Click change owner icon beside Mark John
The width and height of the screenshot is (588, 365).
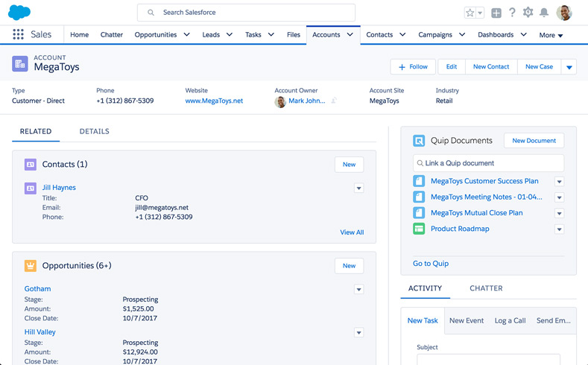(x=334, y=101)
